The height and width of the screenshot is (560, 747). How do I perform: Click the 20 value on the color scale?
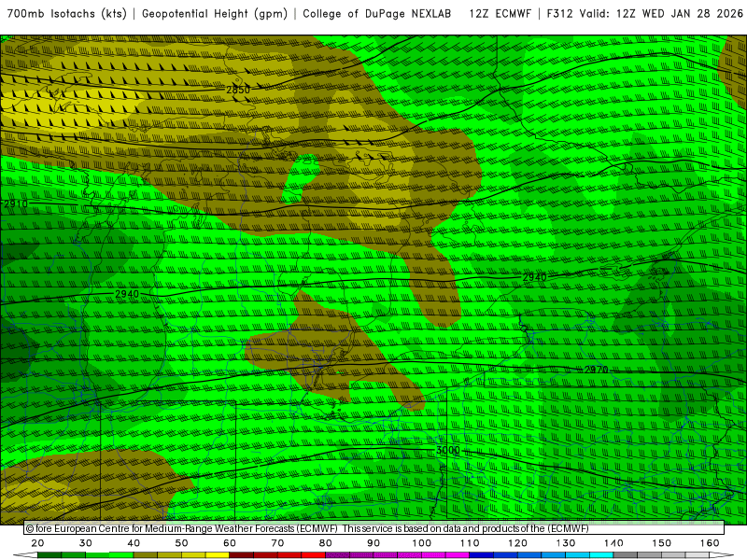click(37, 543)
